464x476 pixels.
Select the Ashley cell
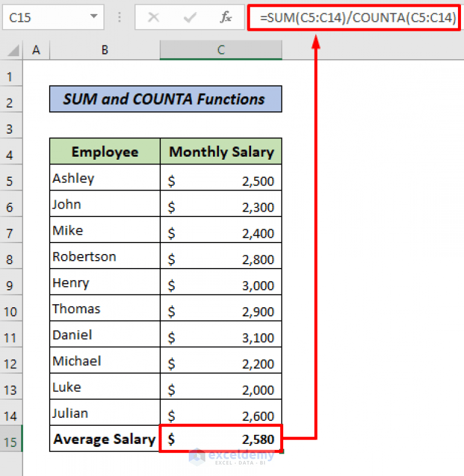pyautogui.click(x=105, y=178)
